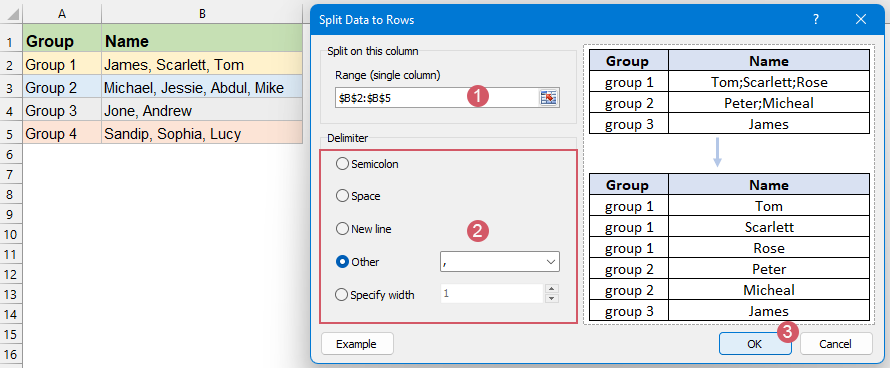Select row 10 header

click(11, 234)
